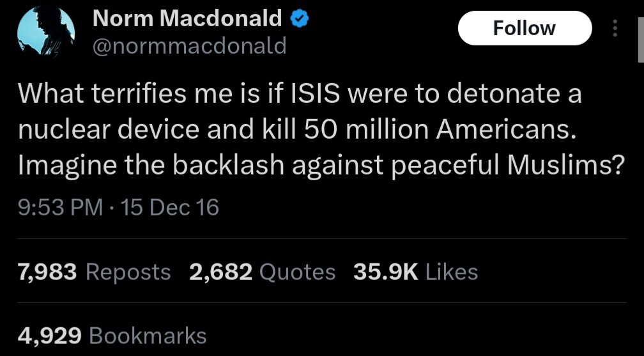Click the @normmacdonald handle
The image size is (644, 356).
point(190,46)
